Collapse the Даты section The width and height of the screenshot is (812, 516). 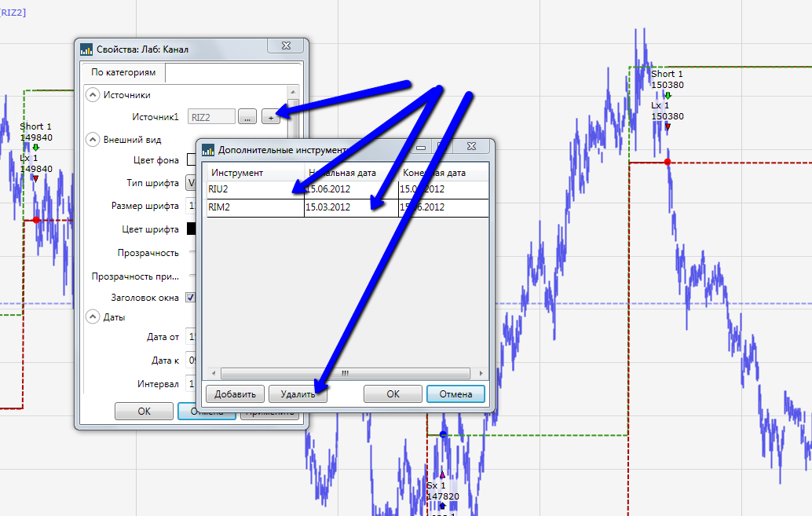tap(93, 317)
